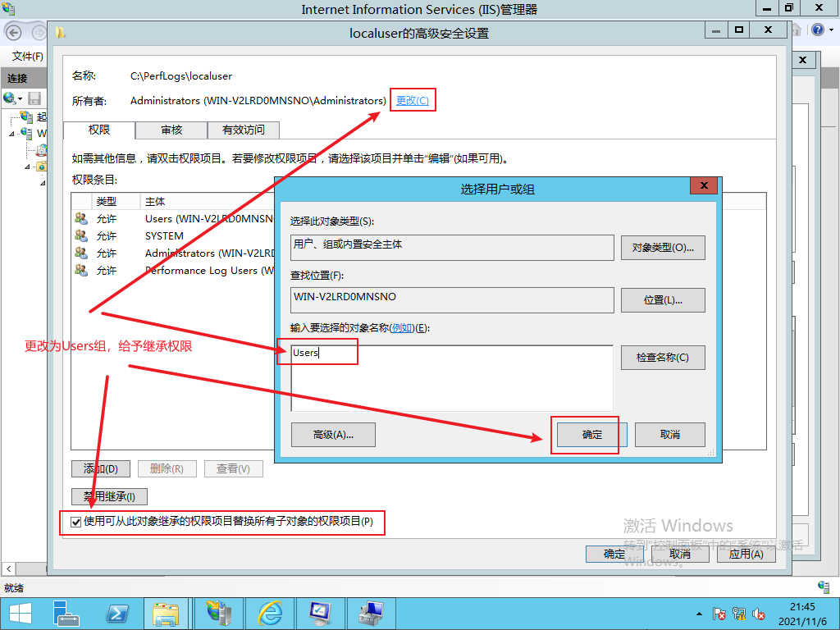Image resolution: width=840 pixels, height=630 pixels.
Task: Click the 主体 column header
Action: 208,202
